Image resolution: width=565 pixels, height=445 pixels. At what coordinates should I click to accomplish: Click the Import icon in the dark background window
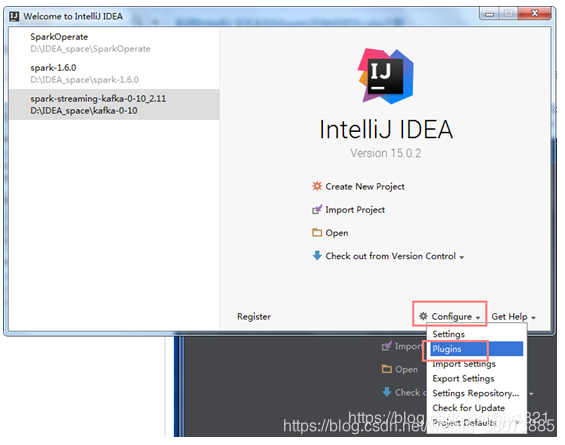387,346
